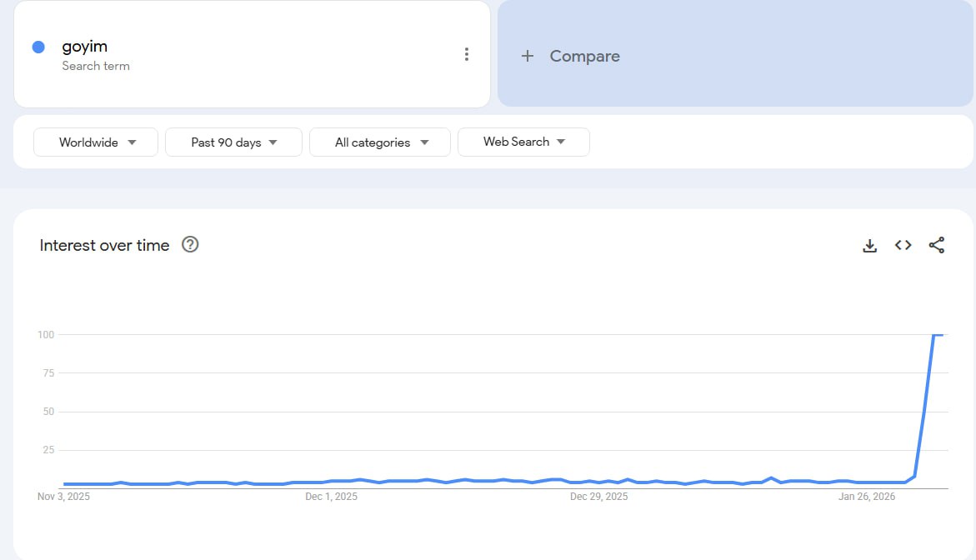Open the help tooltip next to Interest over time
This screenshot has width=976, height=560.
190,244
